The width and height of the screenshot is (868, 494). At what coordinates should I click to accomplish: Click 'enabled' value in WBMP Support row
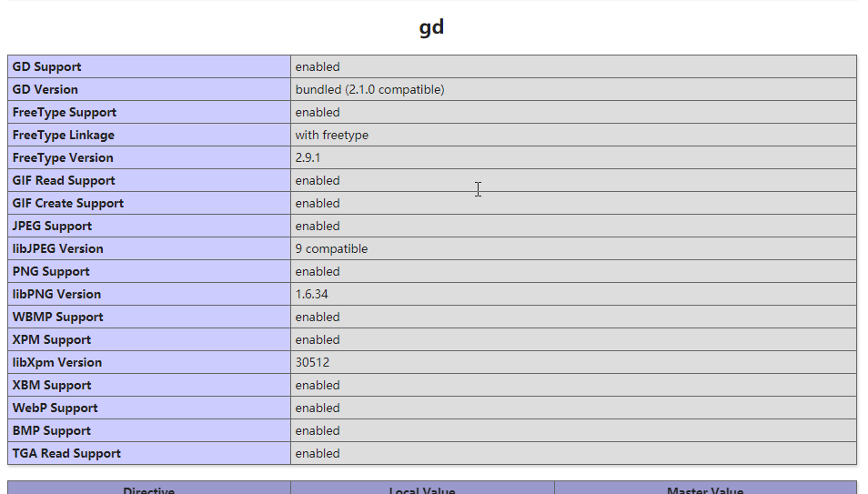(318, 317)
